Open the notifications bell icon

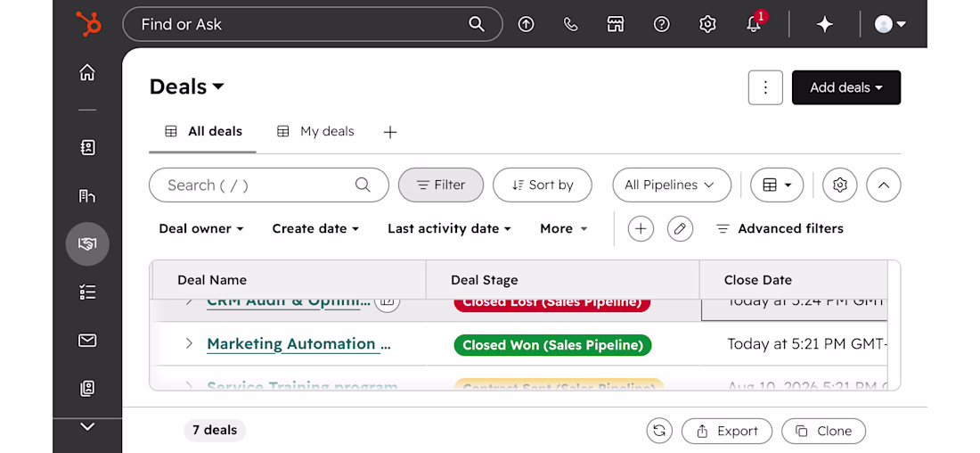pyautogui.click(x=755, y=24)
